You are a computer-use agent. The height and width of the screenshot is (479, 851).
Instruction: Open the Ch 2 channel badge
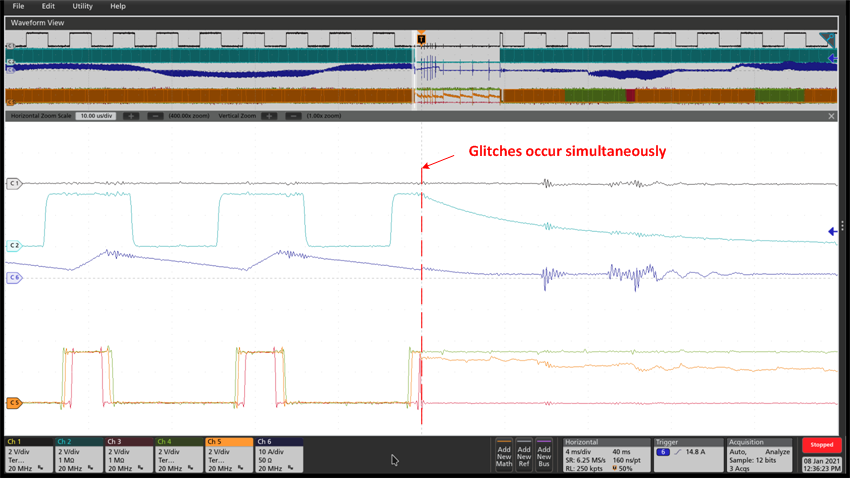click(79, 455)
